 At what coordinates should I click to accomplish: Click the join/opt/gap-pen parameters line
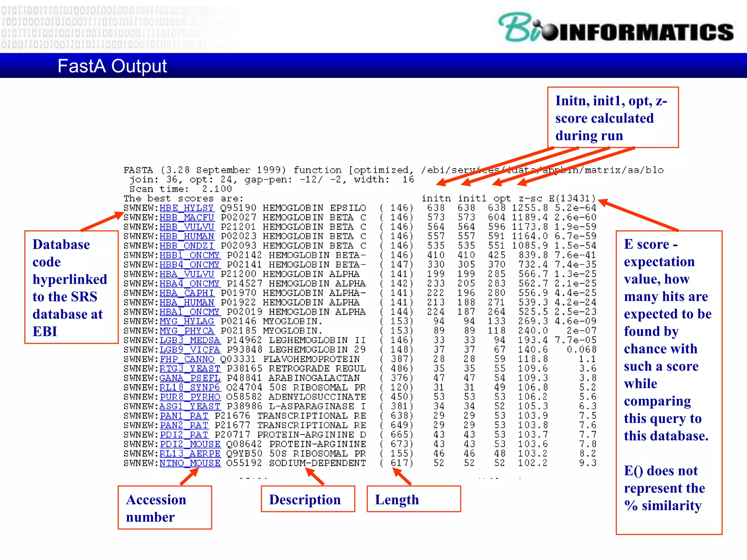click(272, 179)
